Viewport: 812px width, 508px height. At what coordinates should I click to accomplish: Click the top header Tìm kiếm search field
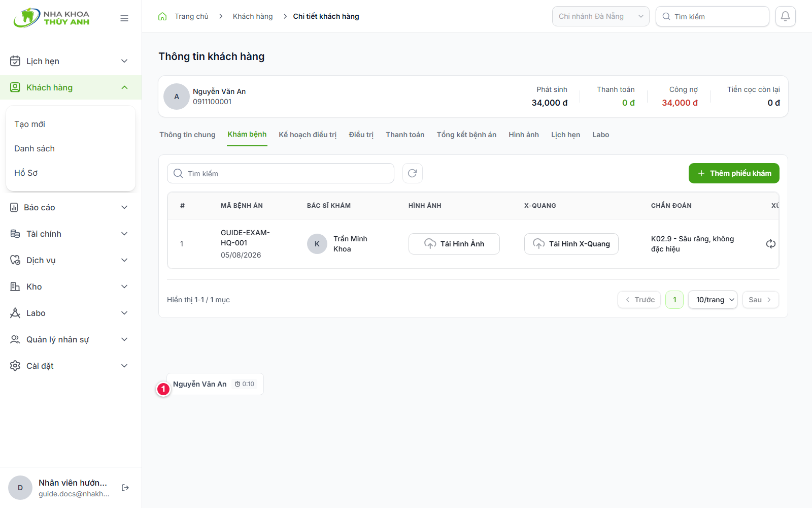click(x=713, y=16)
